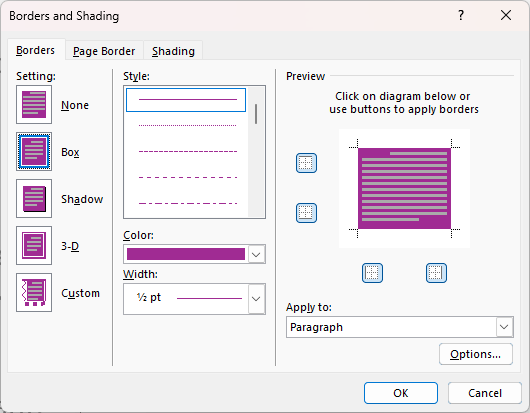Toggle the left border preview button
The width and height of the screenshot is (530, 413).
tap(372, 273)
